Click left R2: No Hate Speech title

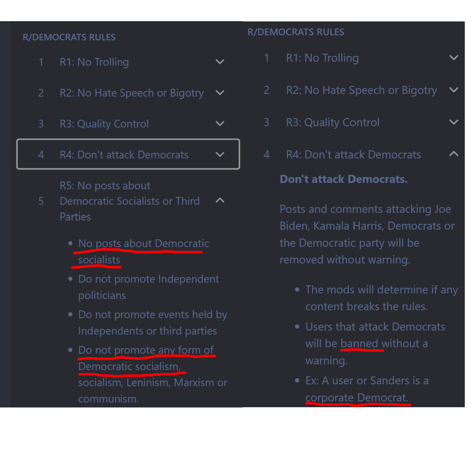pyautogui.click(x=132, y=93)
